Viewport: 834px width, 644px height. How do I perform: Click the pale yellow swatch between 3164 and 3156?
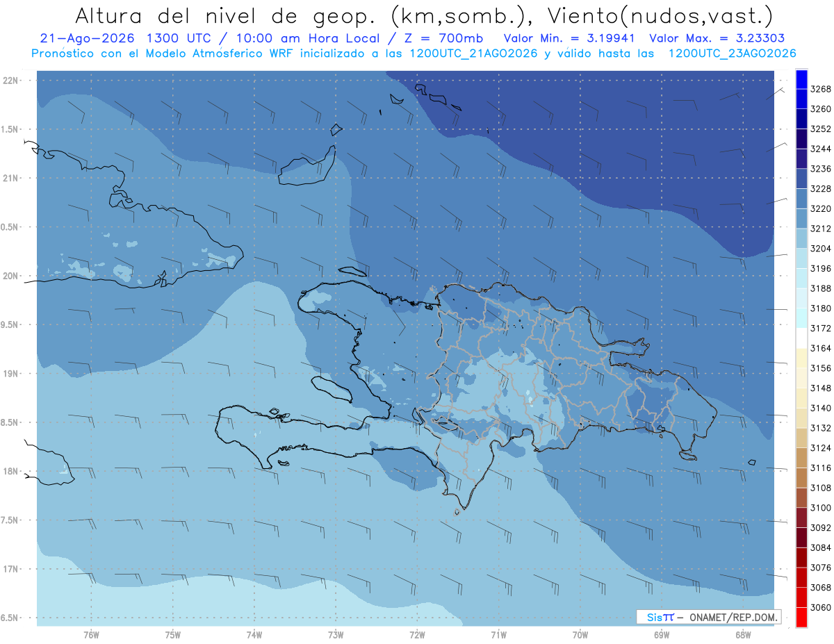[x=801, y=358]
